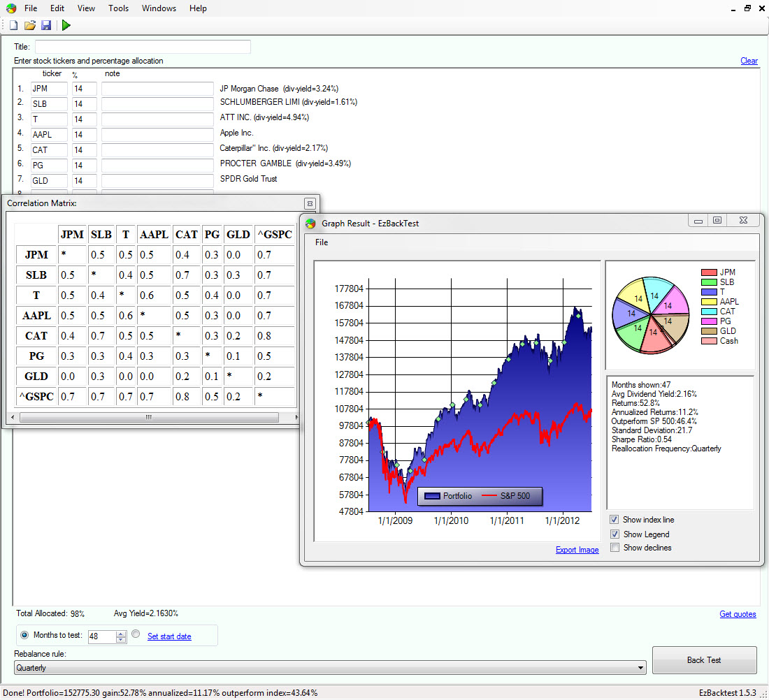Minimize the Graph Result window

(697, 221)
